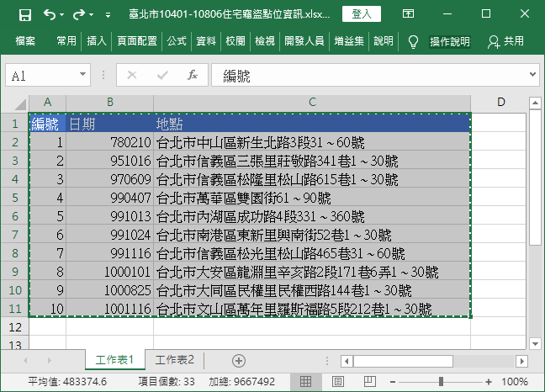Click horizontal scrollbar right arrow
Screen dimensions: 545x392
[x=521, y=361]
